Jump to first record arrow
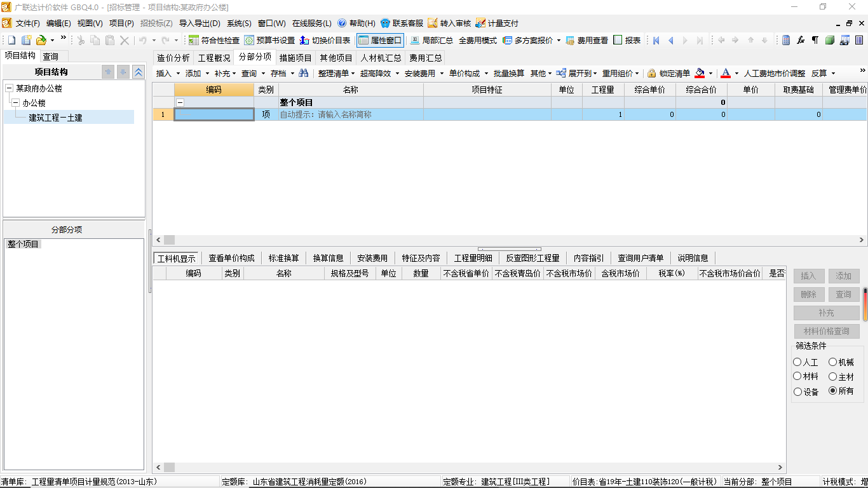The width and height of the screenshot is (868, 488). pyautogui.click(x=656, y=40)
